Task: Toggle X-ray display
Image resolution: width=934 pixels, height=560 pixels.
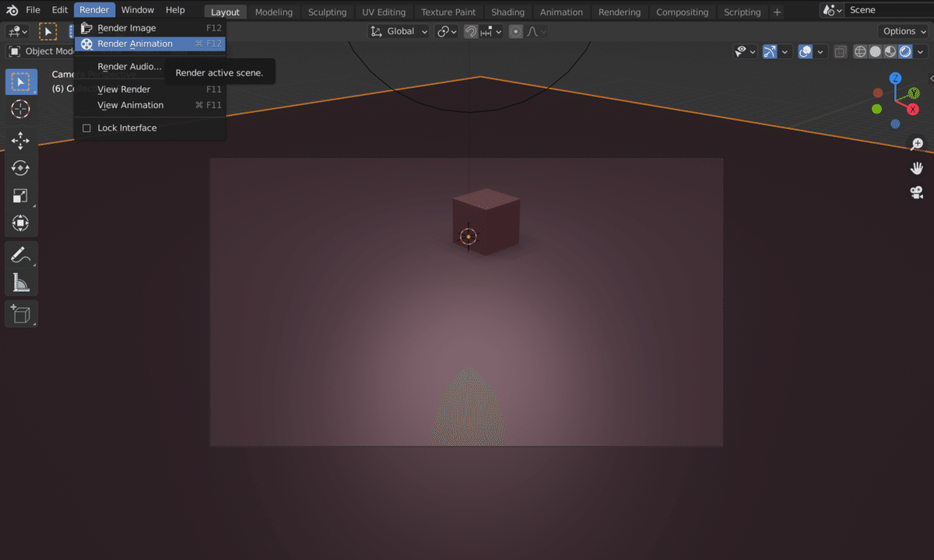Action: (x=841, y=51)
